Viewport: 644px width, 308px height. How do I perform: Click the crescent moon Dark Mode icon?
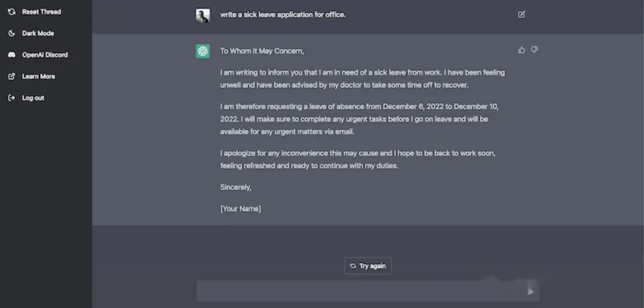11,33
